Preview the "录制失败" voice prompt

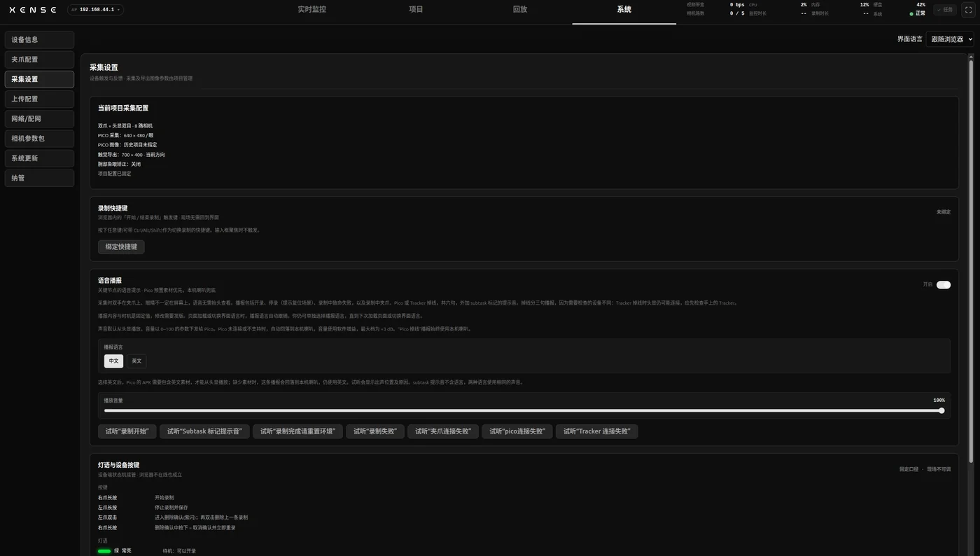coord(375,431)
